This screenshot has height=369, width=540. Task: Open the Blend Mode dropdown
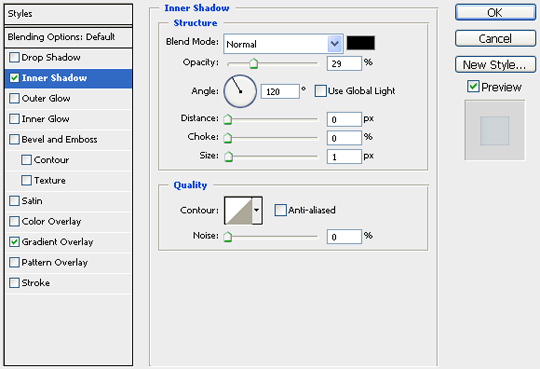(283, 44)
